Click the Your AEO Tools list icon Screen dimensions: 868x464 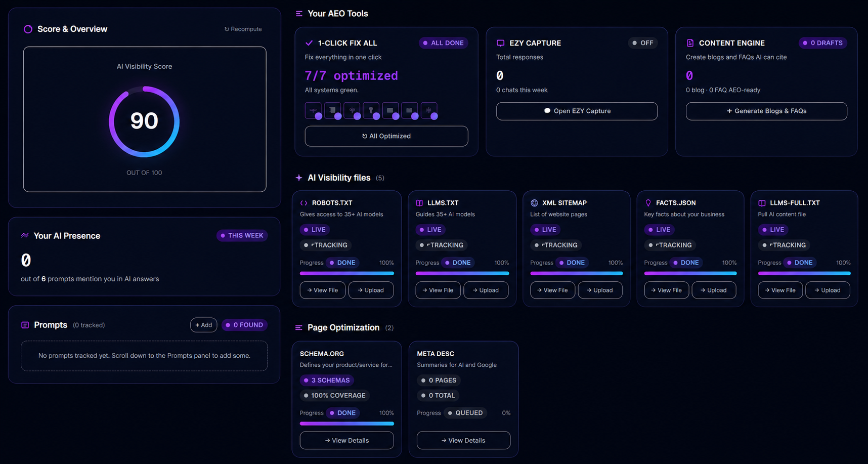[299, 14]
